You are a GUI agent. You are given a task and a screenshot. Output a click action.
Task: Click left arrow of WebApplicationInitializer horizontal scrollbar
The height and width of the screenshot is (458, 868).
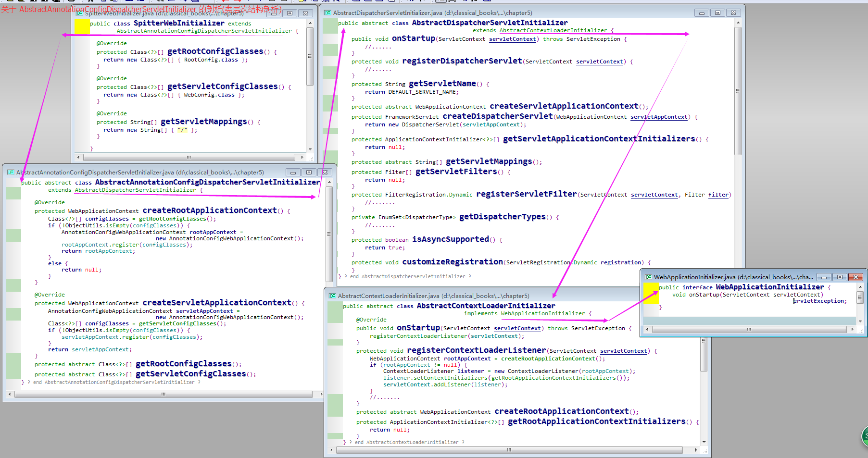click(648, 329)
